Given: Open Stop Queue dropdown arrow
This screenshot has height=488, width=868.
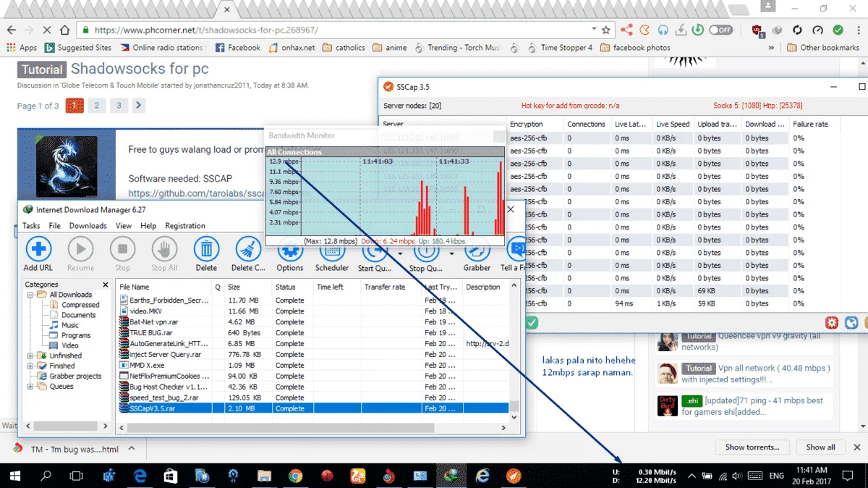Looking at the screenshot, I should click(x=452, y=253).
